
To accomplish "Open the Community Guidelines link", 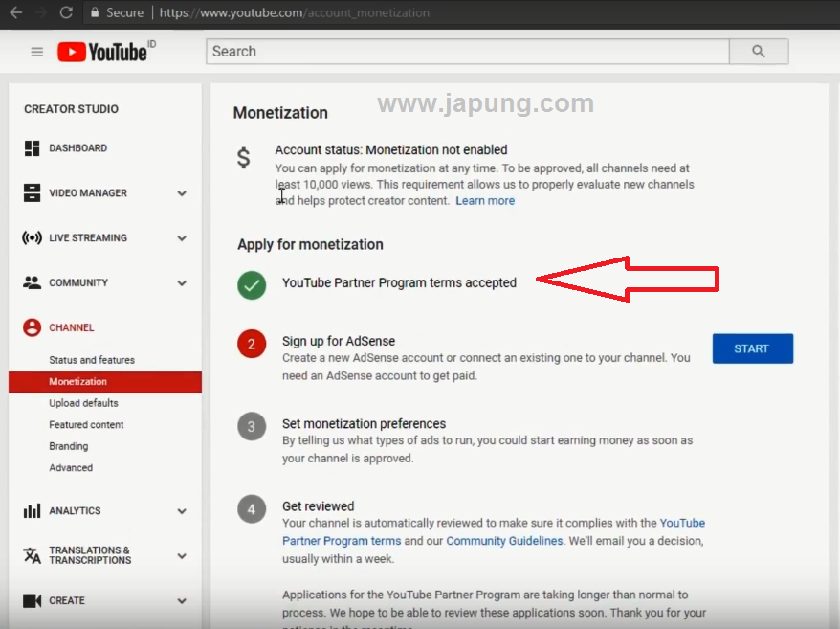I will pos(504,541).
